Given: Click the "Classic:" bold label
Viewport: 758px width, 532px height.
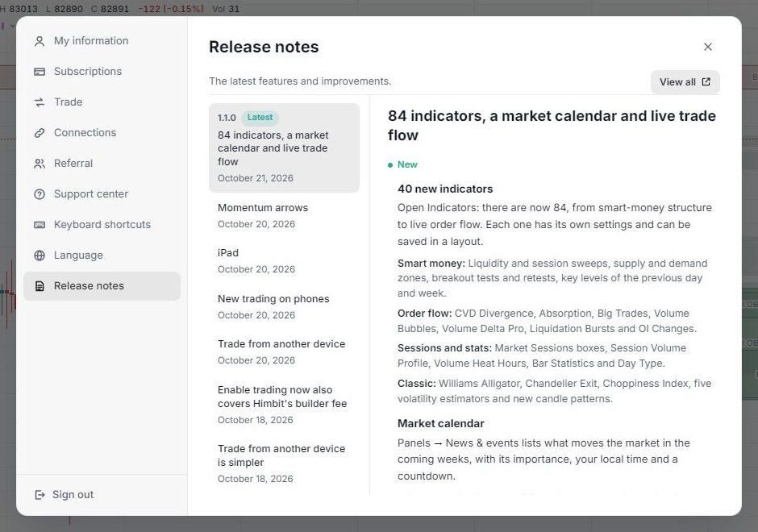Looking at the screenshot, I should coord(417,384).
